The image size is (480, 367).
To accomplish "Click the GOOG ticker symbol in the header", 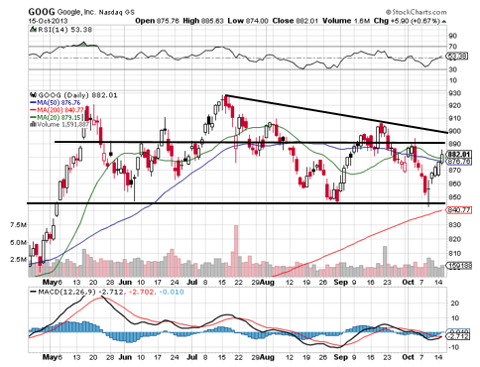I will tap(42, 12).
